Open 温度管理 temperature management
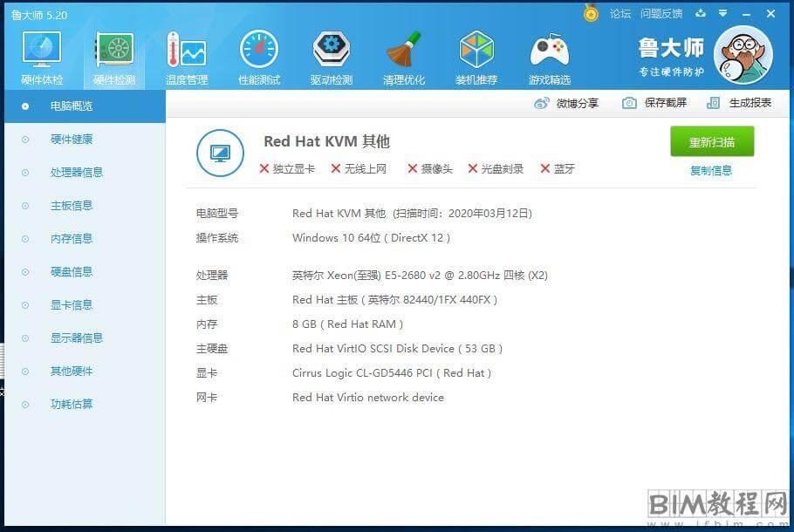This screenshot has width=794, height=532. click(x=187, y=58)
